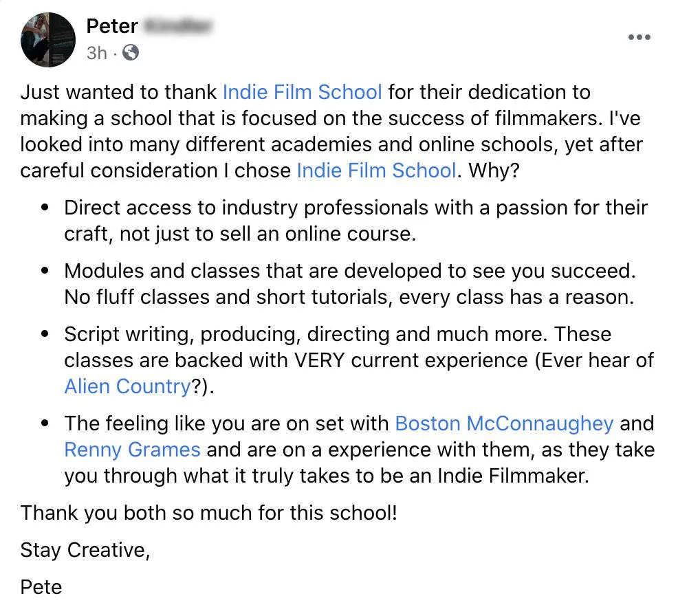Click the "Stay Creative," closing text
Screen dimensions: 678x616
[85, 550]
